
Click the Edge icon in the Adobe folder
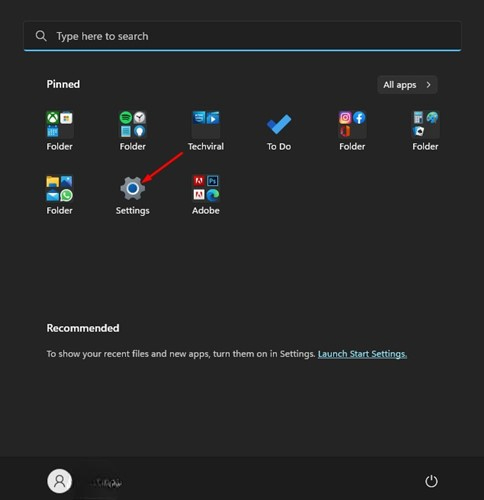[213, 195]
